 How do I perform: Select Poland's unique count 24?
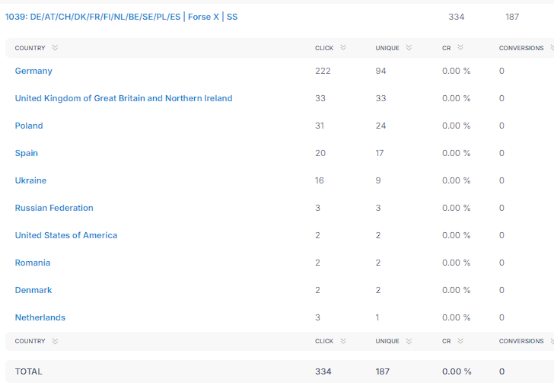click(x=380, y=126)
